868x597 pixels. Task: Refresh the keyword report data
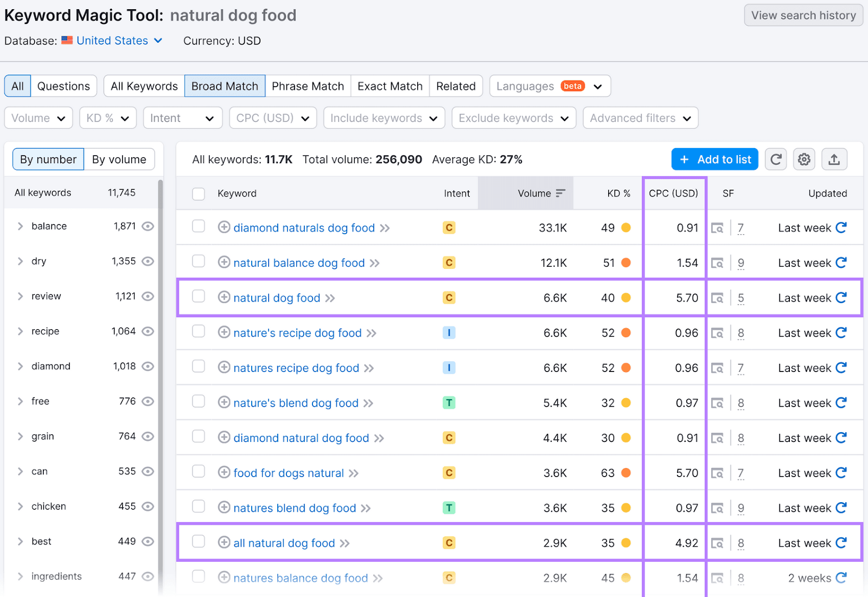pos(776,159)
